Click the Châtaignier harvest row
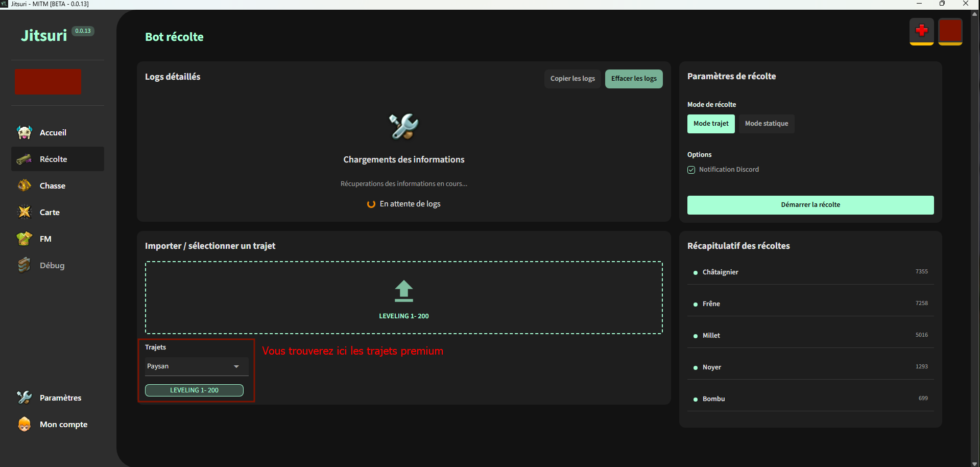This screenshot has width=980, height=467. 810,272
